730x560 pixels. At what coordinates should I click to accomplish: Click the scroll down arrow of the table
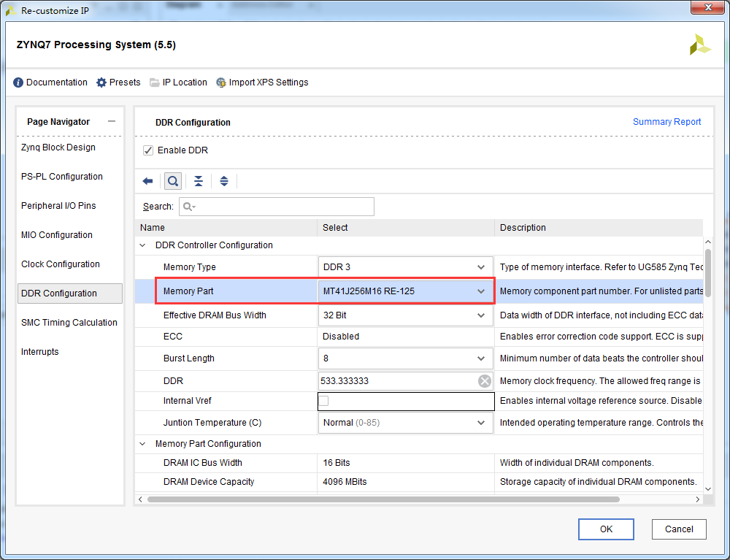[708, 489]
